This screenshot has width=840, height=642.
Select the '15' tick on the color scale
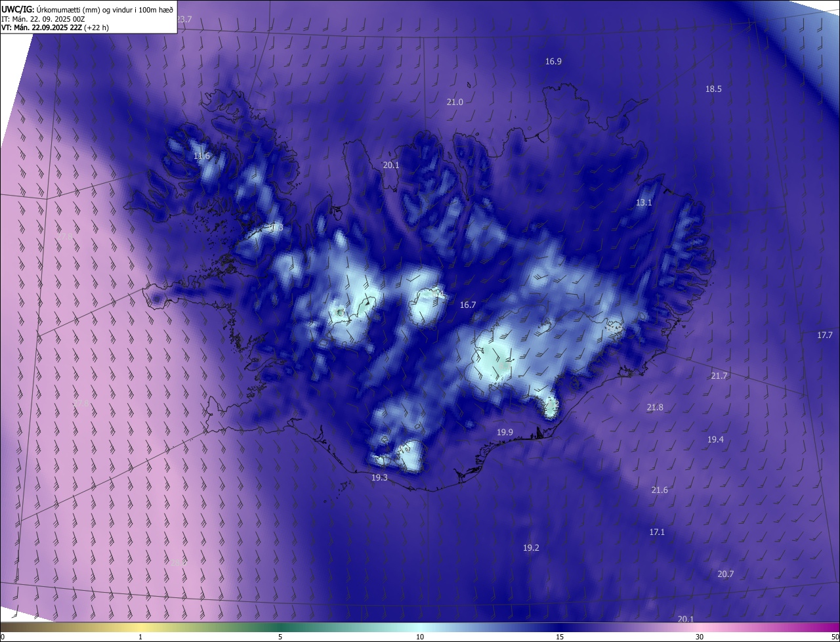click(560, 637)
